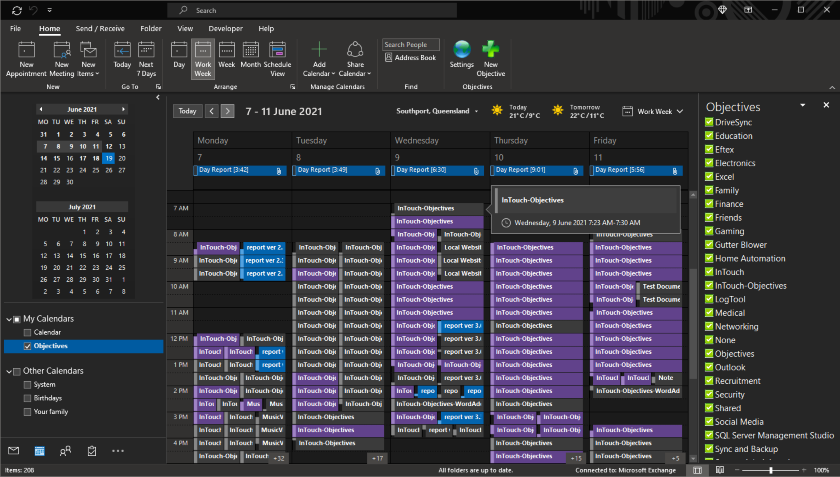
Task: Open Schedule View
Action: tap(278, 59)
